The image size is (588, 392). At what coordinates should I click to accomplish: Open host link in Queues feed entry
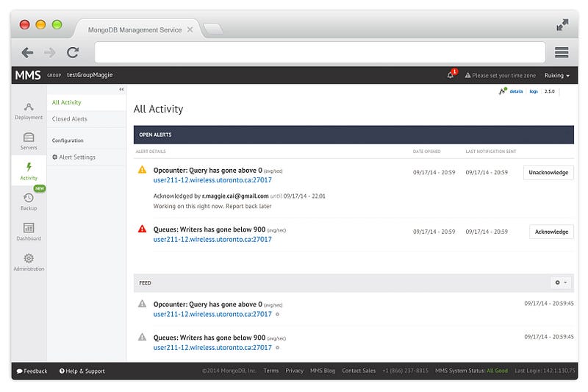click(212, 348)
